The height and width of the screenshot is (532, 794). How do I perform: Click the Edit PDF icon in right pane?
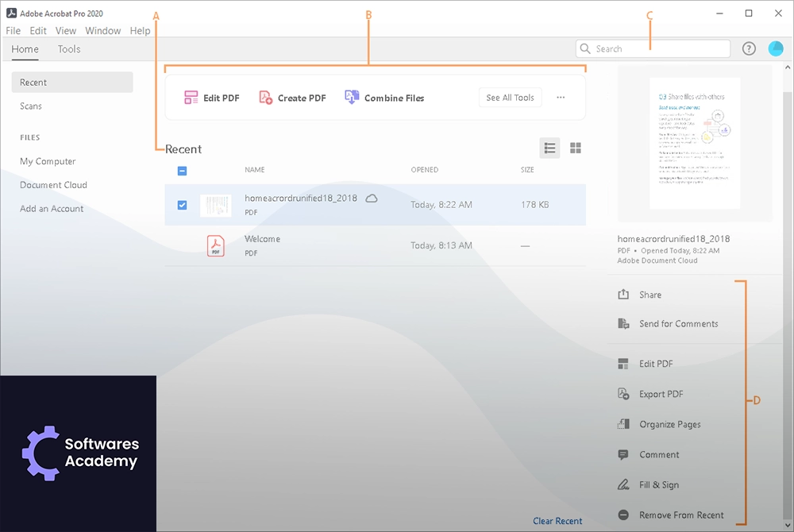(623, 364)
